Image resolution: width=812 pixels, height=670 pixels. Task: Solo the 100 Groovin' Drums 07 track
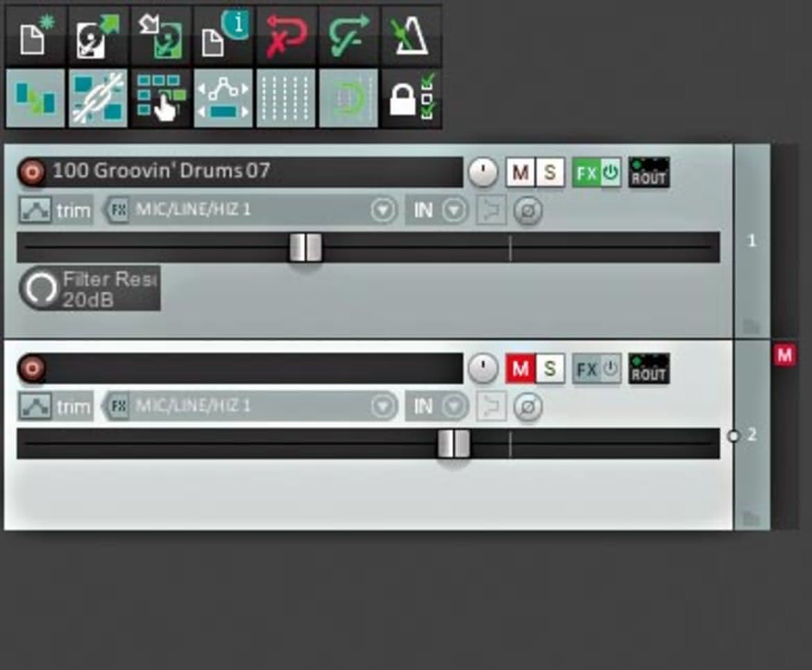click(x=550, y=172)
